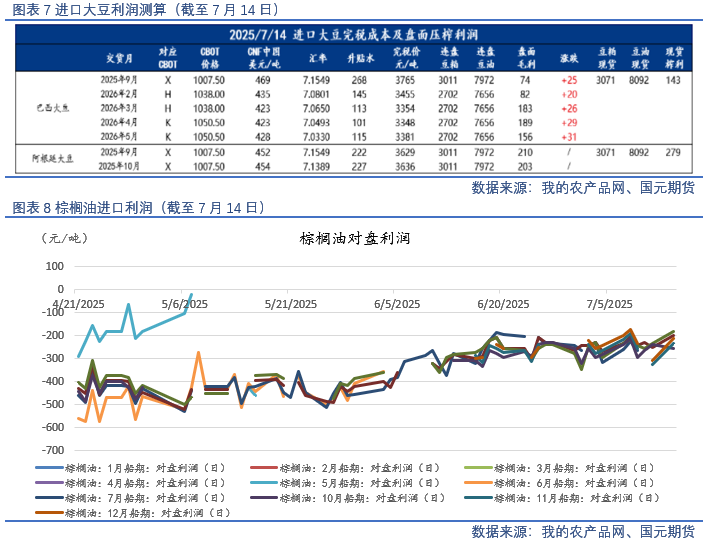Click the gross margin value 210
The height and width of the screenshot is (541, 708).
tap(525, 153)
